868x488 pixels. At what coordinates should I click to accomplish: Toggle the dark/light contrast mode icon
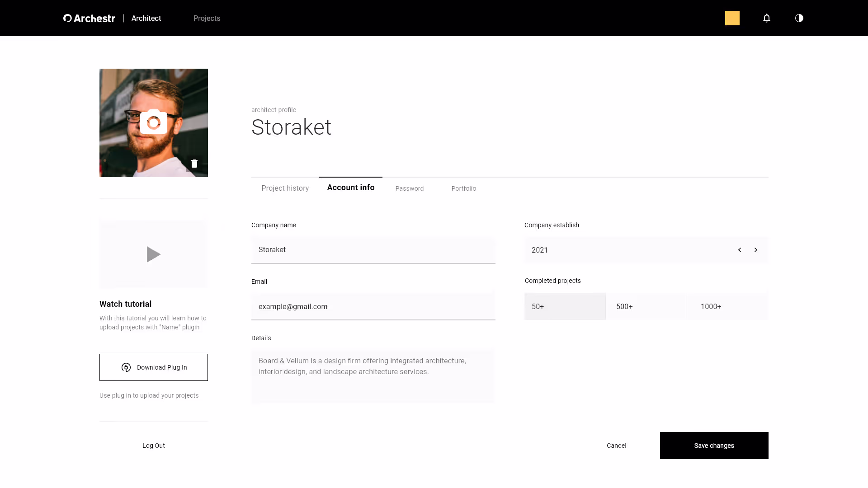click(799, 18)
